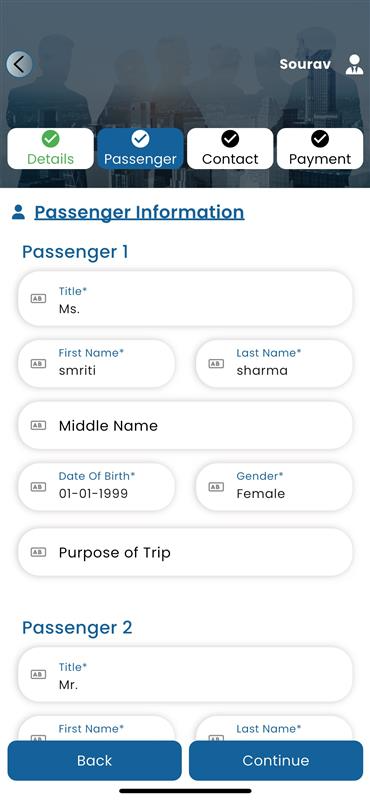Open the Passenger Information heading link
This screenshot has height=800, width=370.
pyautogui.click(x=139, y=212)
